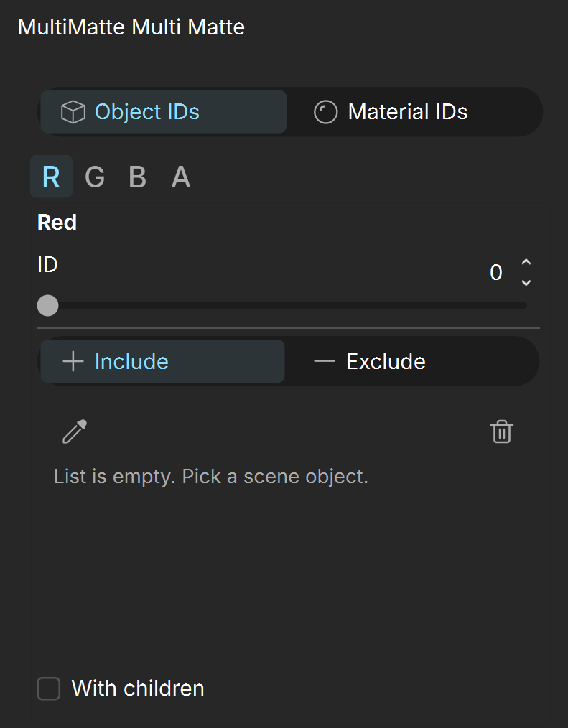Image resolution: width=568 pixels, height=728 pixels.
Task: Select the R channel tab
Action: tap(51, 177)
